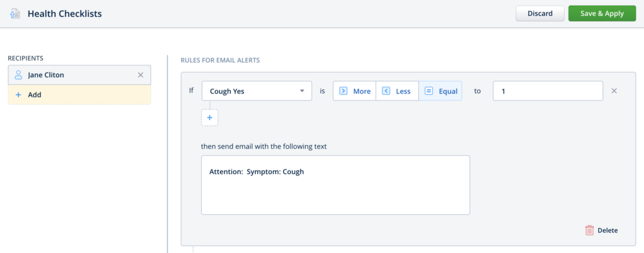The height and width of the screenshot is (253, 644).
Task: Remove Jane Cliton from recipients
Action: pyautogui.click(x=141, y=75)
